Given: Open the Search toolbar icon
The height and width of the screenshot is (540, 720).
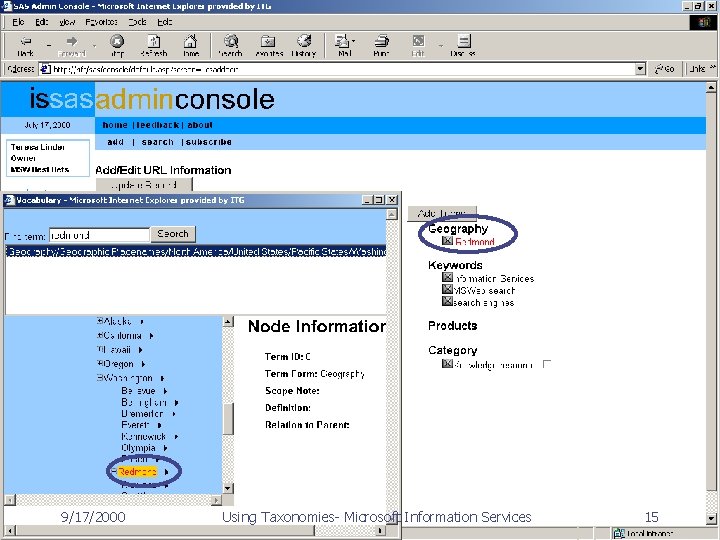Looking at the screenshot, I should (x=231, y=45).
